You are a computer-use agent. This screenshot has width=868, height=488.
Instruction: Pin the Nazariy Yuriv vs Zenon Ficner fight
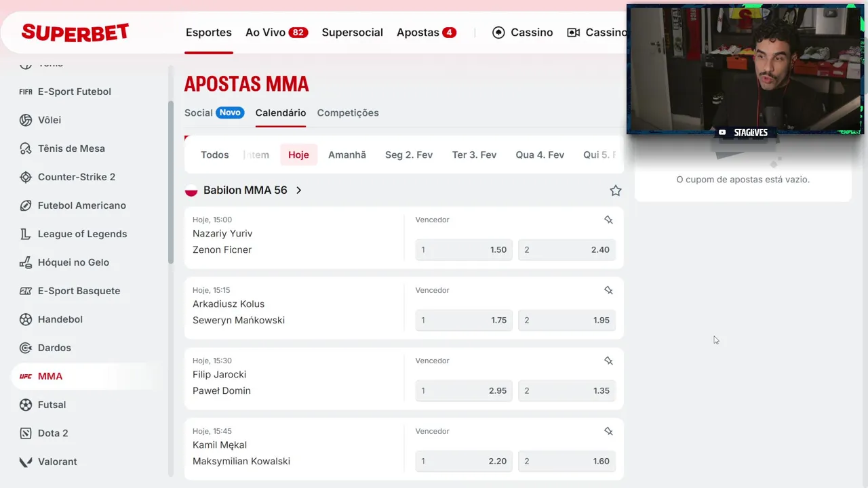point(608,220)
